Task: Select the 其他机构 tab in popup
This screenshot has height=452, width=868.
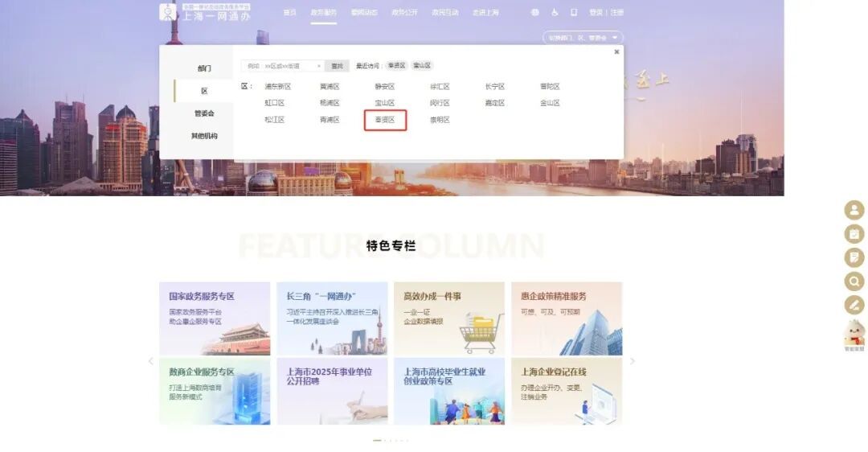Action: [x=204, y=136]
